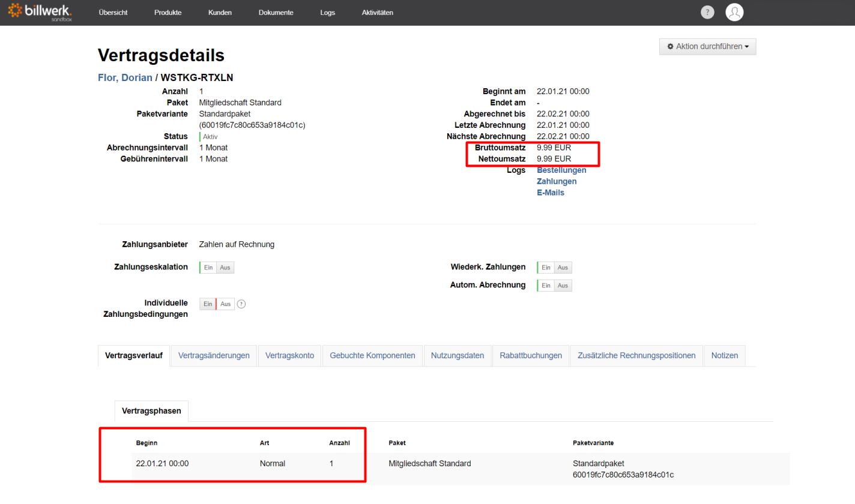Open the Logs navigation item
Viewport: 855px width, 504px height.
(328, 13)
